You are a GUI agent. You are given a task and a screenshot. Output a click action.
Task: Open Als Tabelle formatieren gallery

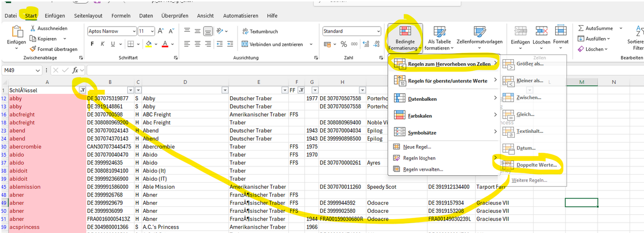(438, 38)
